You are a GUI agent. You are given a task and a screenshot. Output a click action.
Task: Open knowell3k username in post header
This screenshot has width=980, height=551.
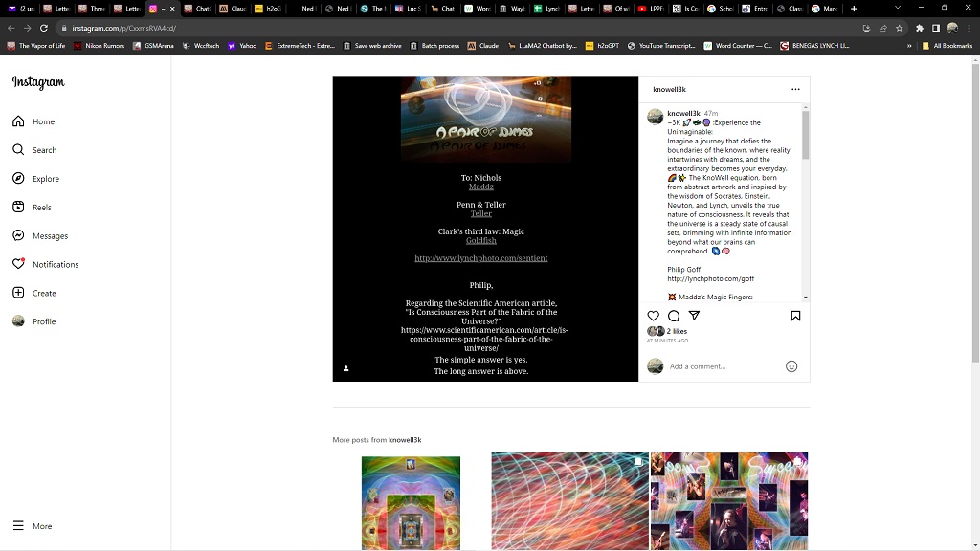click(x=669, y=89)
